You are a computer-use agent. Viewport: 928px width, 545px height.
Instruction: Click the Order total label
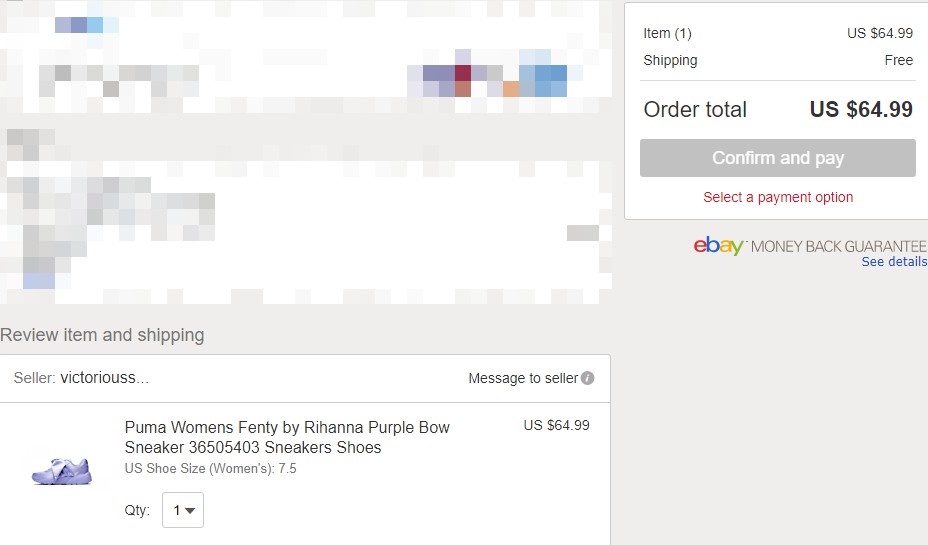click(695, 109)
